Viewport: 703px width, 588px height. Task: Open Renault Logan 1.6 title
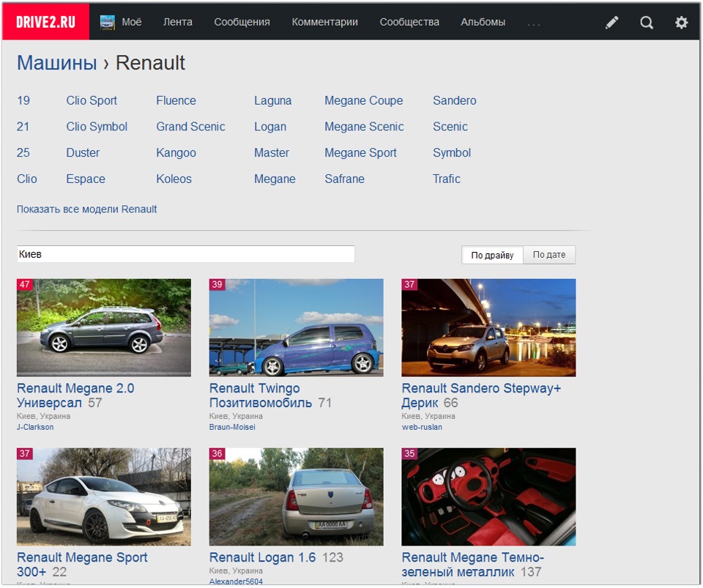tap(262, 557)
